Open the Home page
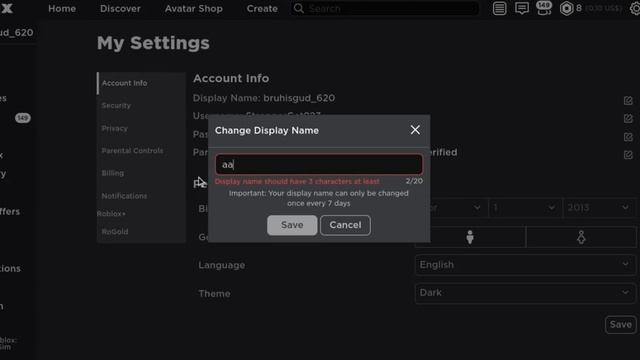Viewport: 640px width, 360px height. tap(62, 9)
